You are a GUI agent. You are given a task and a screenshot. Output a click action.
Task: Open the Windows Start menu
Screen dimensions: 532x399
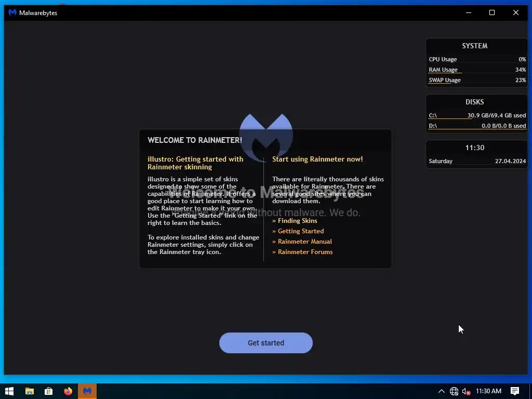pos(9,391)
